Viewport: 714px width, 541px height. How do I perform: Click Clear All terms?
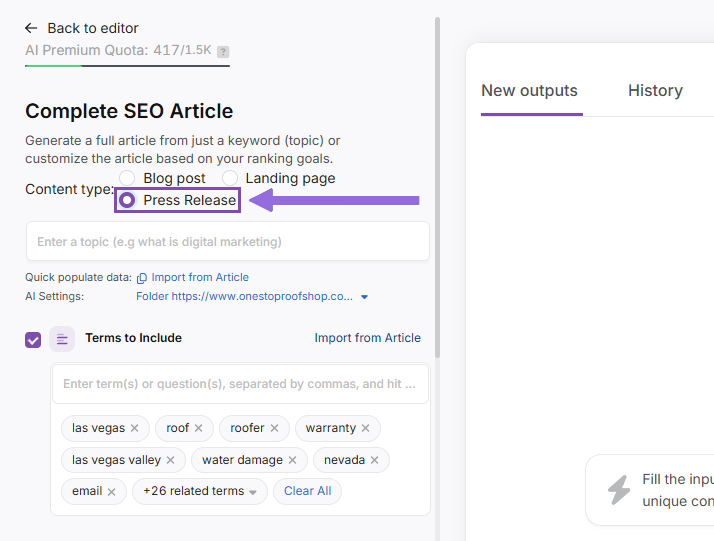click(x=307, y=491)
